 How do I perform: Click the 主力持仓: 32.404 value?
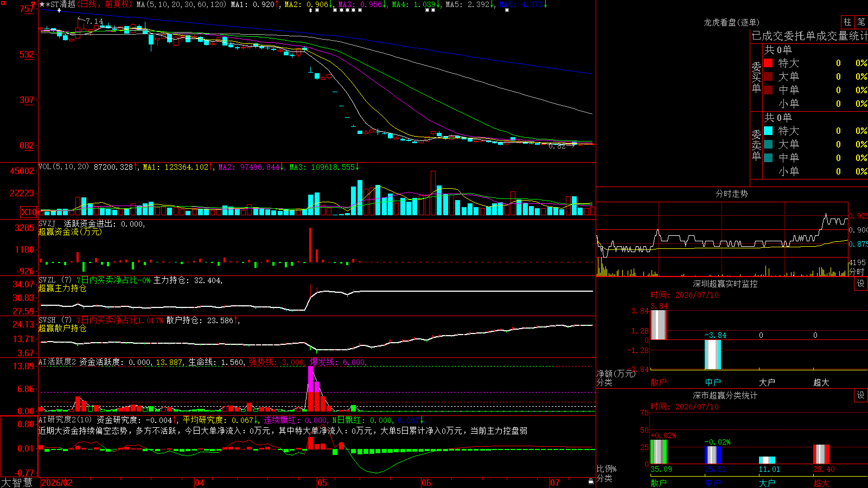(x=188, y=280)
